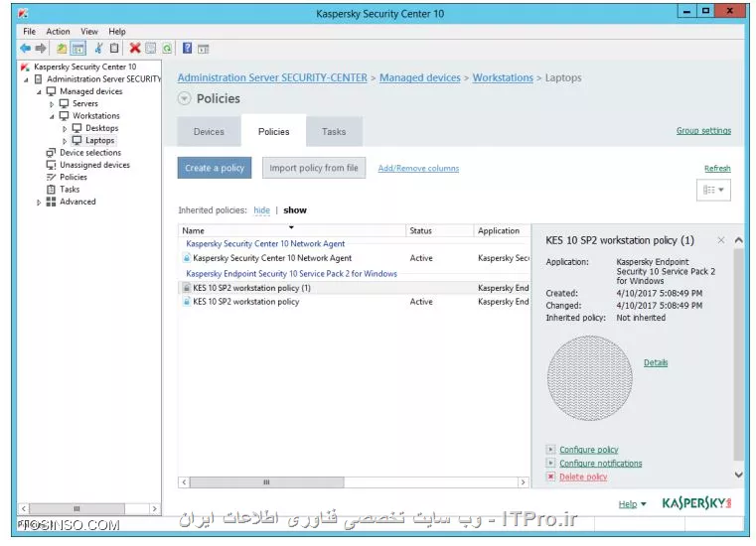Screen dimensions: 756x546
Task: Click the Delete policy link
Action: [x=583, y=477]
